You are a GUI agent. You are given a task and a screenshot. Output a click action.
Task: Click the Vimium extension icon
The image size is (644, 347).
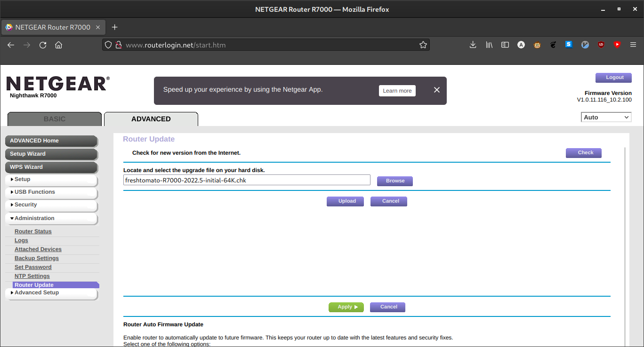coord(585,45)
